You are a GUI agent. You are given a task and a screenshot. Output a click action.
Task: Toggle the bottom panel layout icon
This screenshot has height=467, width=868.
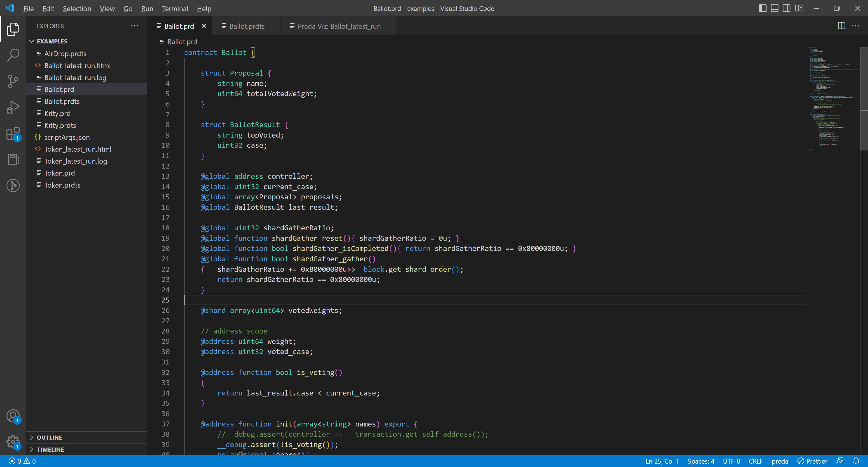tap(774, 8)
